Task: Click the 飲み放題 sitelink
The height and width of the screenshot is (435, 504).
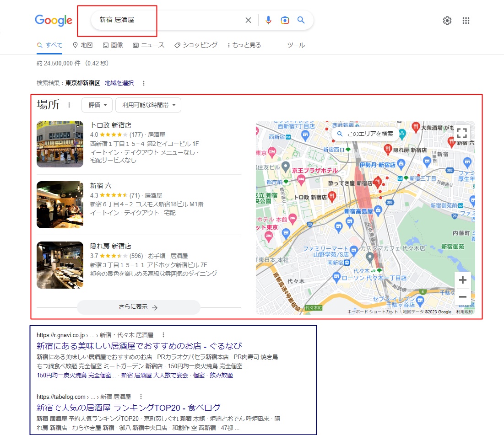Action: 221,375
